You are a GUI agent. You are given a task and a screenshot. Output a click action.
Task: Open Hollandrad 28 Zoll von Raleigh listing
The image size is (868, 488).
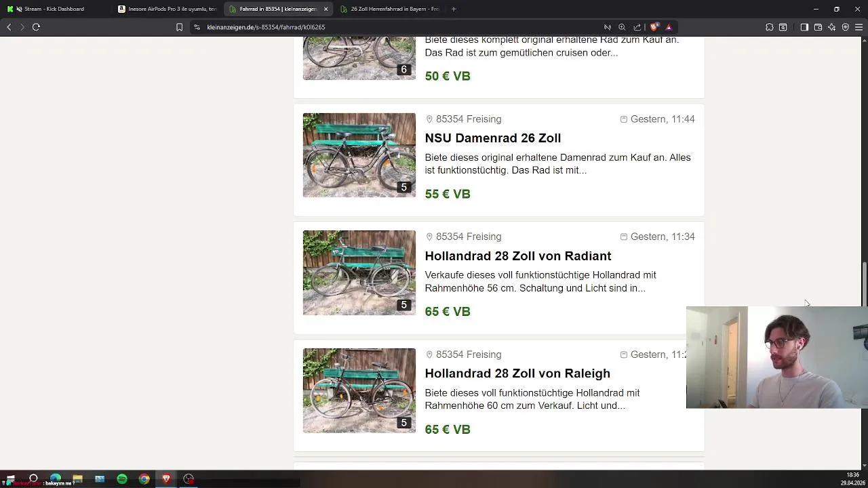pyautogui.click(x=517, y=373)
